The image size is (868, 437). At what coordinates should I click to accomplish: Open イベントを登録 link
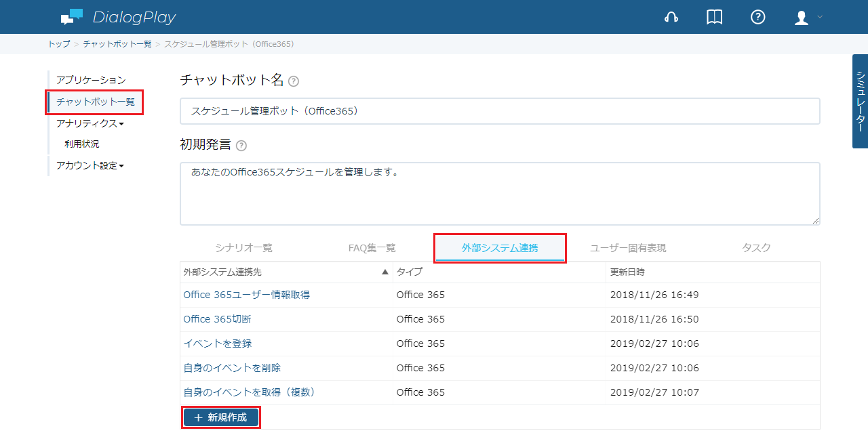click(218, 344)
